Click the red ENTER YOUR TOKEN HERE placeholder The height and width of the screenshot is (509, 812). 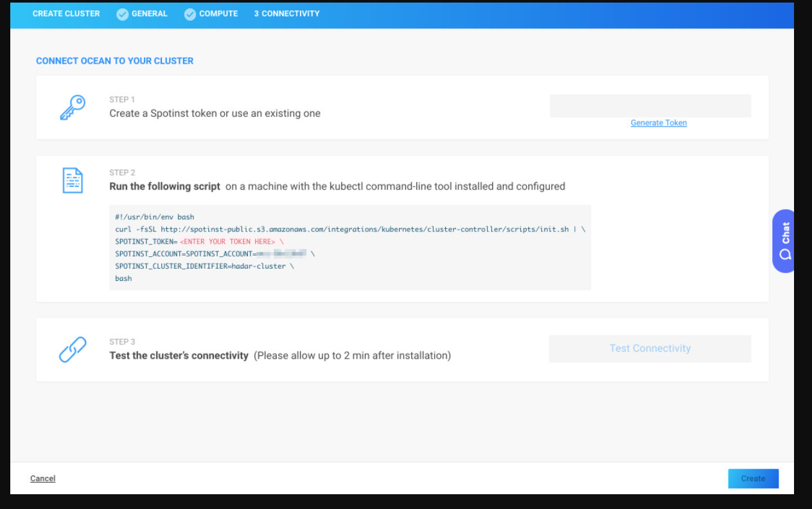[x=227, y=242]
